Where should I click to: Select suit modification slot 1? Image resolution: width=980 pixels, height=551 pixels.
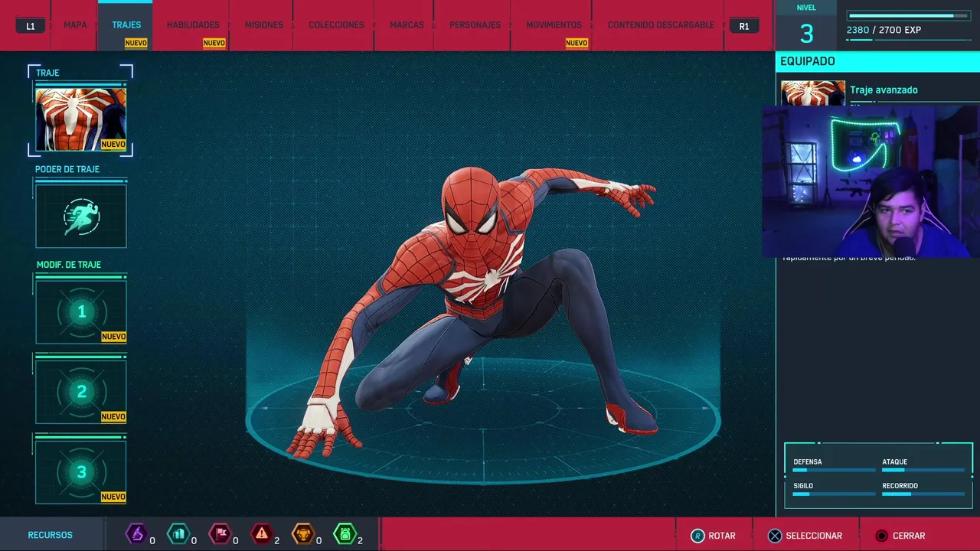pyautogui.click(x=81, y=312)
